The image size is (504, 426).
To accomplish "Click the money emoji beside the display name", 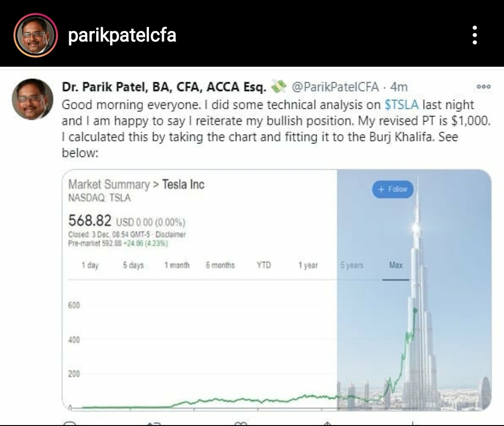I will click(x=278, y=86).
